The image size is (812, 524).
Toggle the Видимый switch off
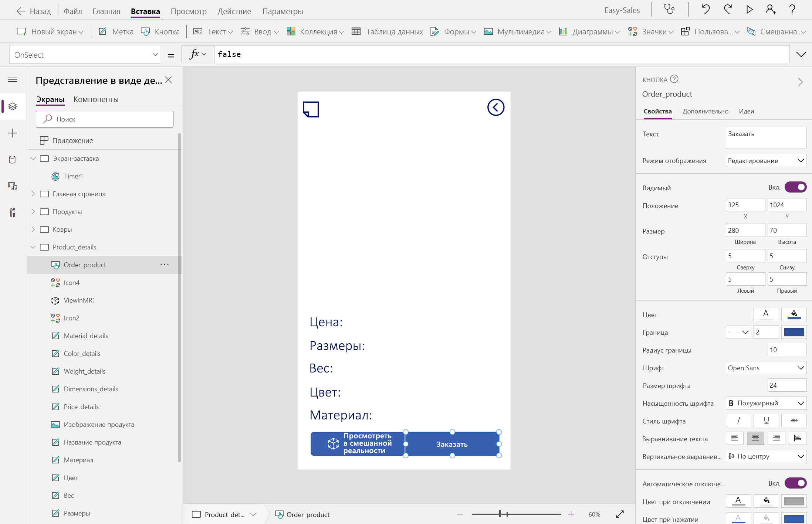click(795, 187)
